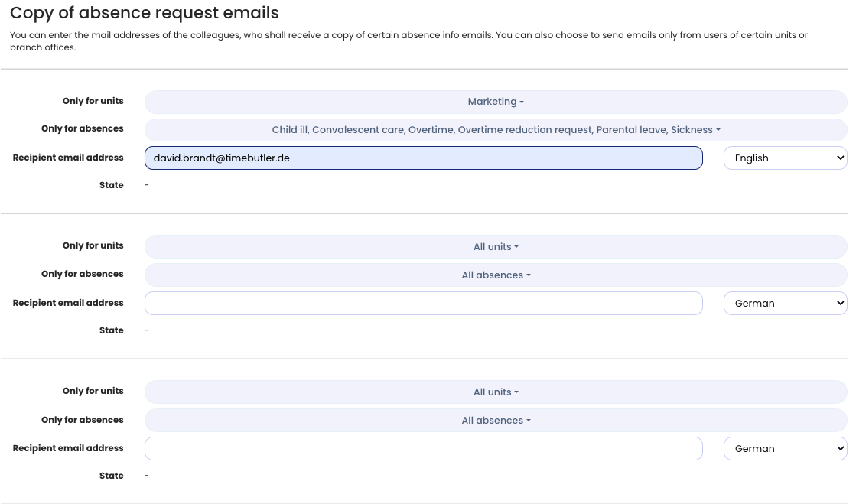856x504 pixels.
Task: Open the second entry's All units dropdown
Action: pyautogui.click(x=496, y=246)
